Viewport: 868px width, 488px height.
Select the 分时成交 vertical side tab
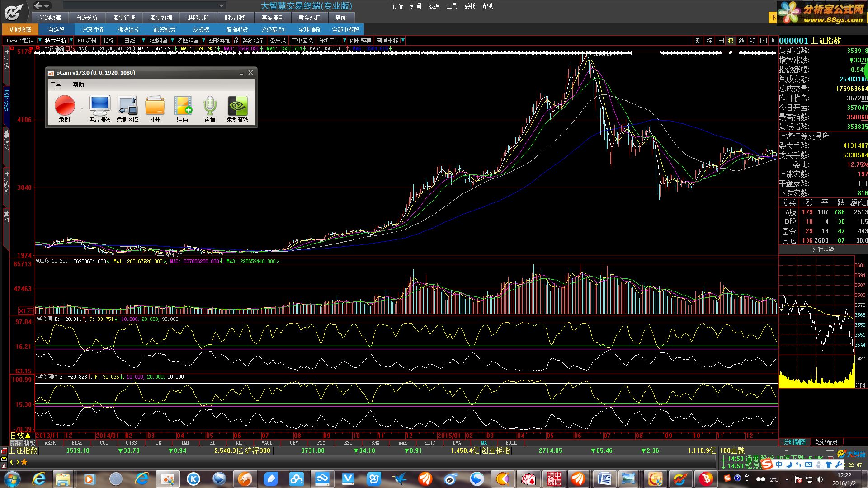[x=6, y=182]
